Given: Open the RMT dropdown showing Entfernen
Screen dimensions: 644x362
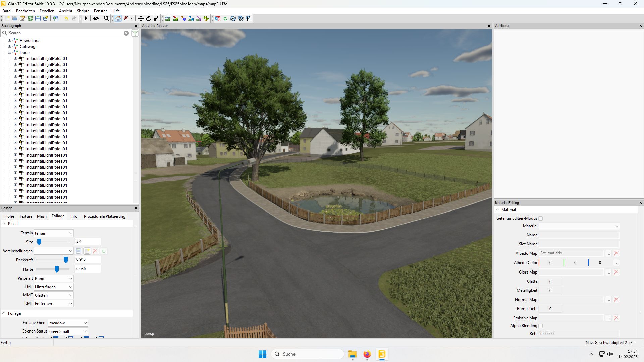Looking at the screenshot, I should point(54,304).
